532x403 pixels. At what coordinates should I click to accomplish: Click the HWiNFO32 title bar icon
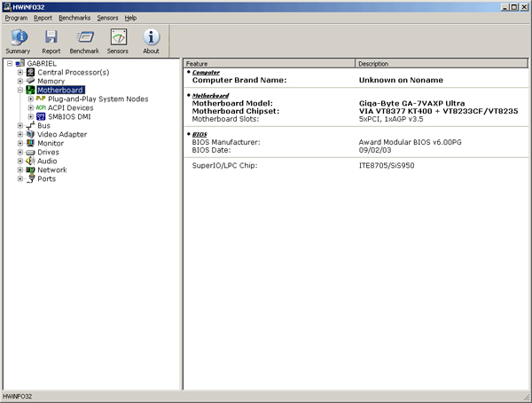click(x=7, y=7)
